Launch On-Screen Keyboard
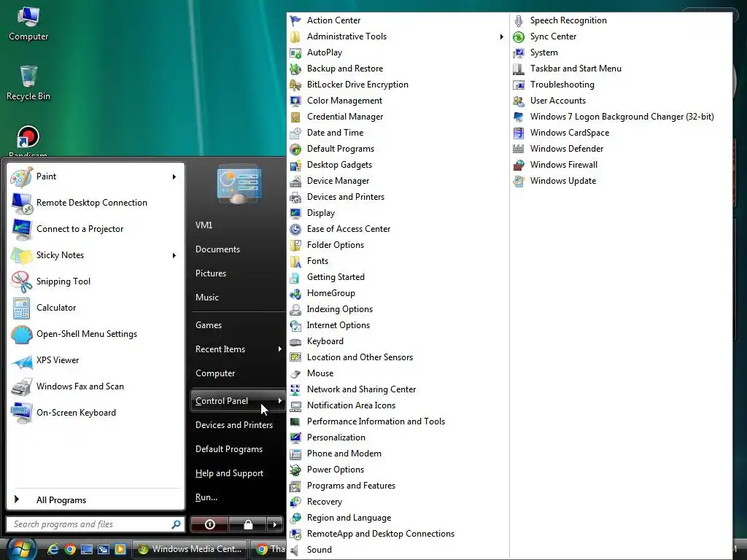Screen dimensions: 747x560 (x=96, y=413)
